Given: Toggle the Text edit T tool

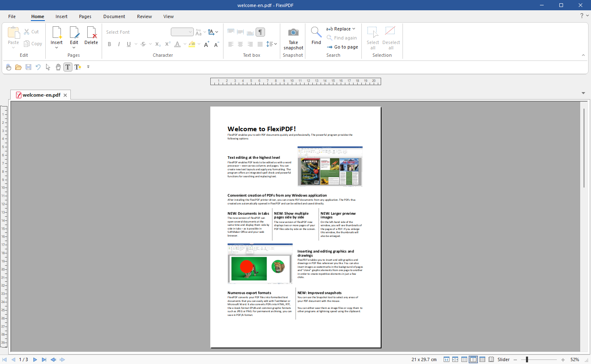Looking at the screenshot, I should click(x=68, y=67).
